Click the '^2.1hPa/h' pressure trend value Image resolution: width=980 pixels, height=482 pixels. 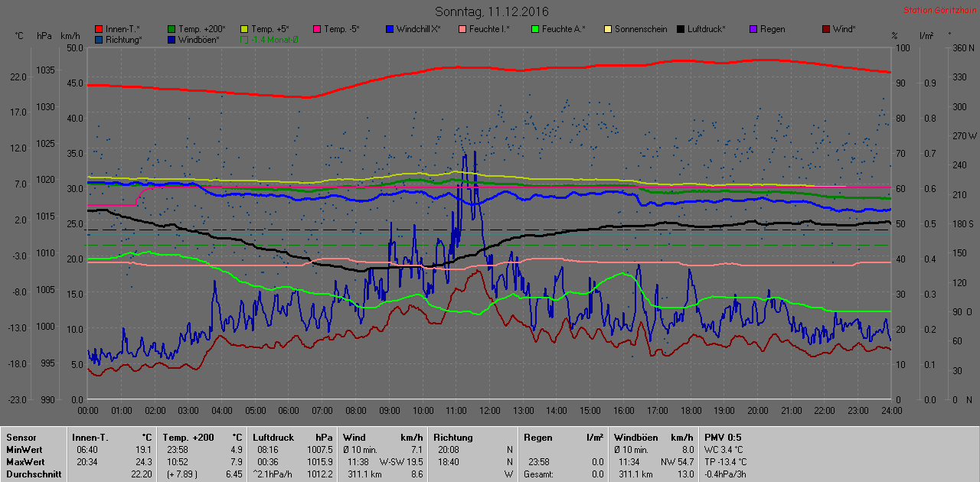(273, 474)
